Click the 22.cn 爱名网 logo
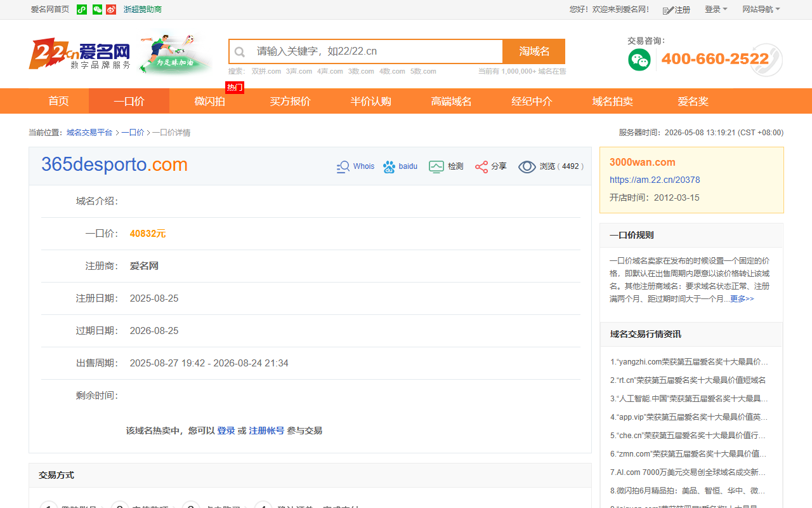The width and height of the screenshot is (812, 508). point(79,55)
